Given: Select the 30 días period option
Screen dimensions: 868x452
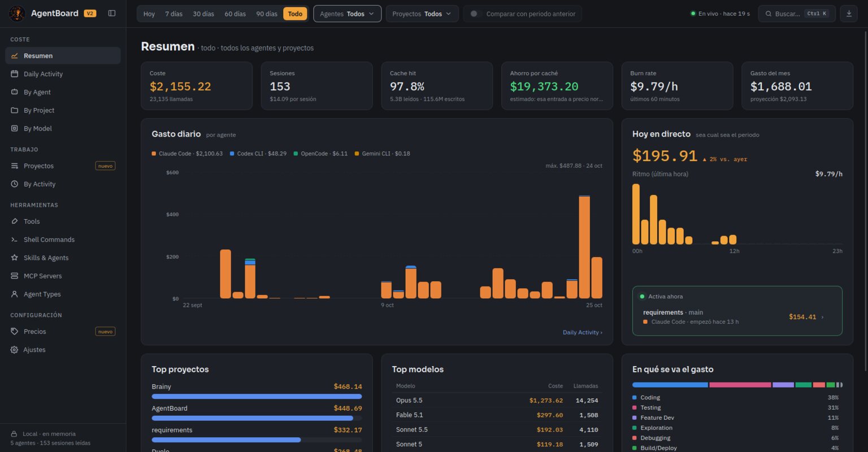Looking at the screenshot, I should click(203, 14).
